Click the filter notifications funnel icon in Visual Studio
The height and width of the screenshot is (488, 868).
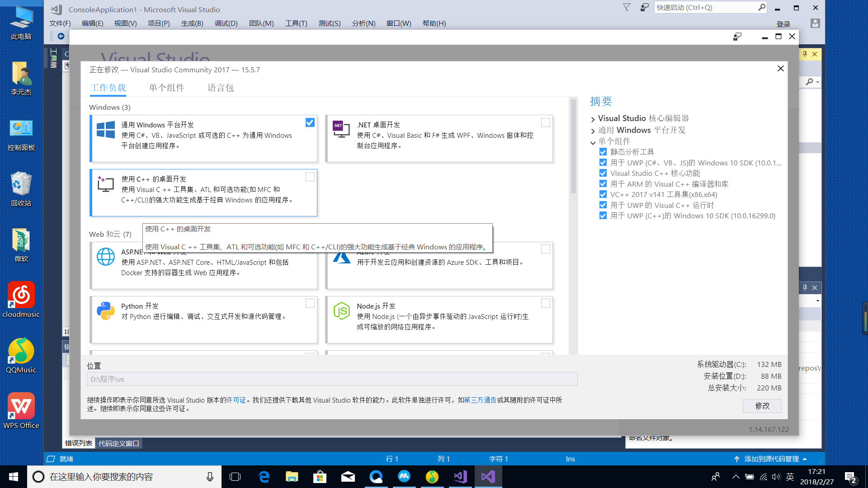coord(627,8)
